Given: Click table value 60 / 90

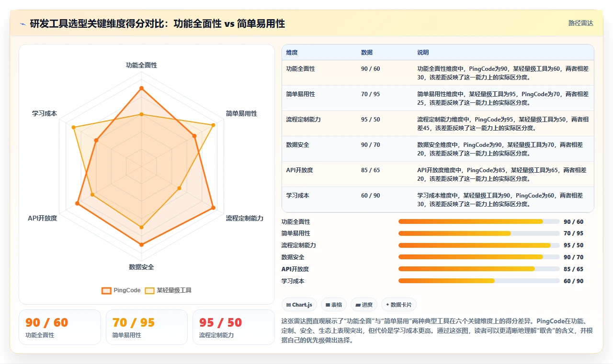Looking at the screenshot, I should (370, 196).
